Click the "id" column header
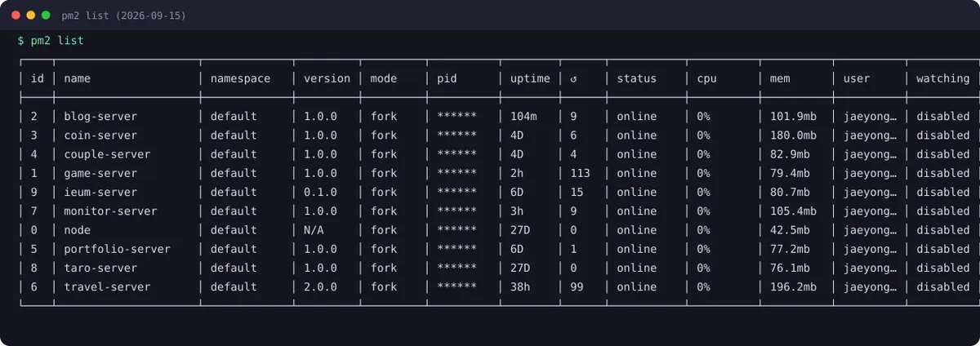980x346 pixels. point(38,78)
